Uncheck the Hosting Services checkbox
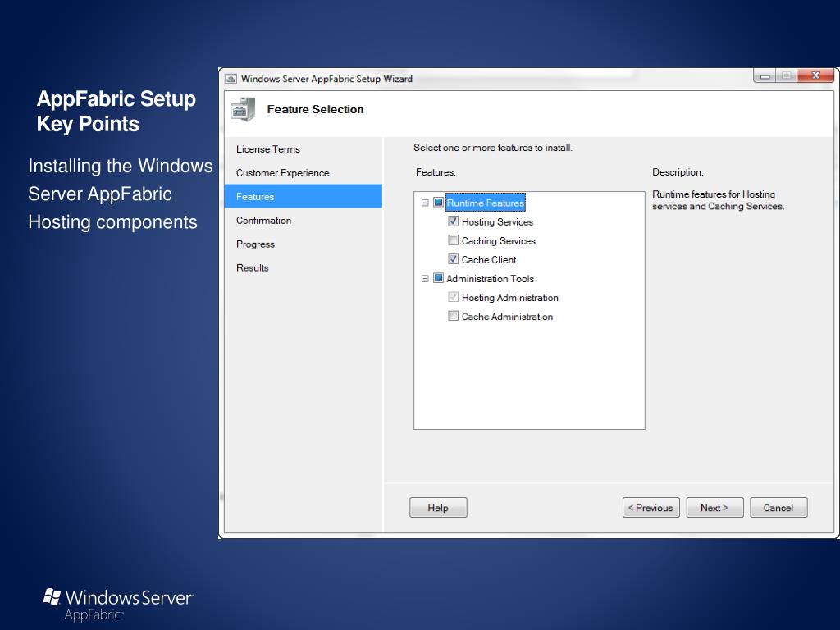The width and height of the screenshot is (840, 630). coord(453,221)
